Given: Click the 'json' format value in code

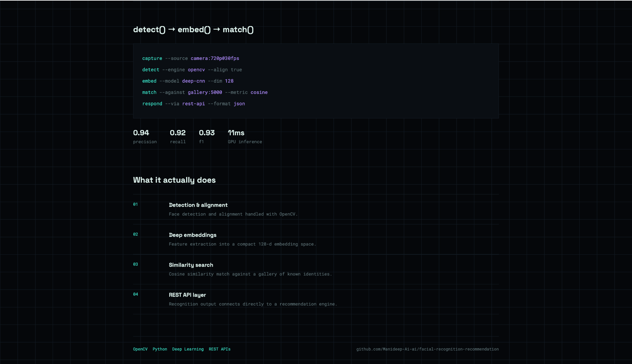Looking at the screenshot, I should coord(239,104).
